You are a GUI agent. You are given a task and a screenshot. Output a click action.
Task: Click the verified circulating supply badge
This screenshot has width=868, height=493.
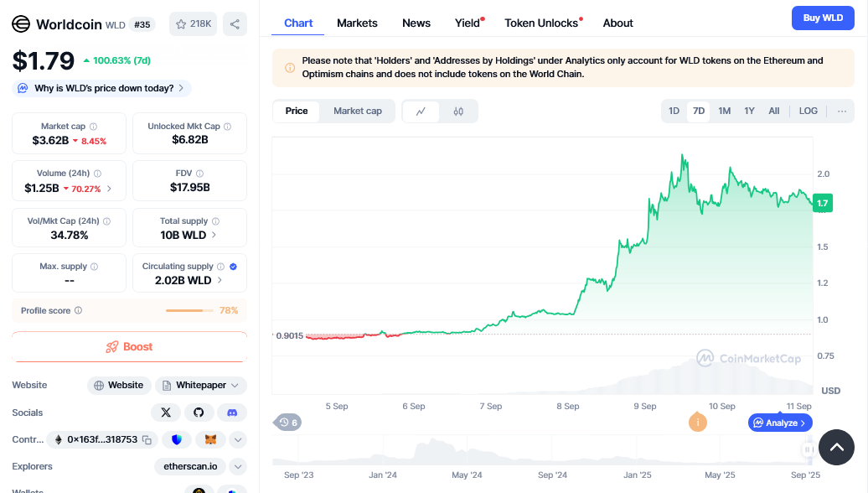coord(233,267)
